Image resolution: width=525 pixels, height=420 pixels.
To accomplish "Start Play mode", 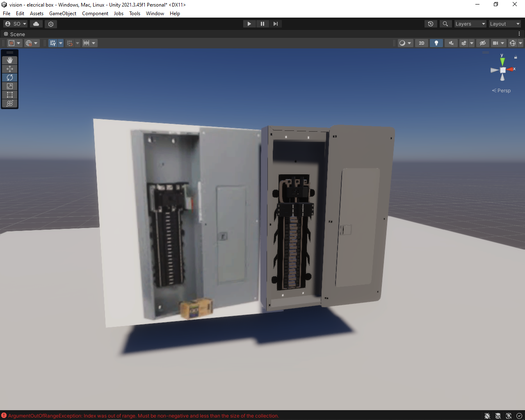I will click(x=249, y=24).
